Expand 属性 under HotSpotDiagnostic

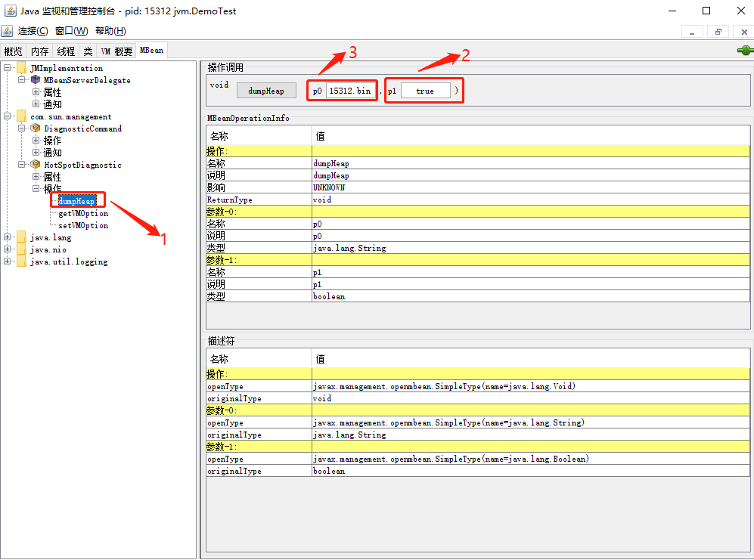coord(36,176)
